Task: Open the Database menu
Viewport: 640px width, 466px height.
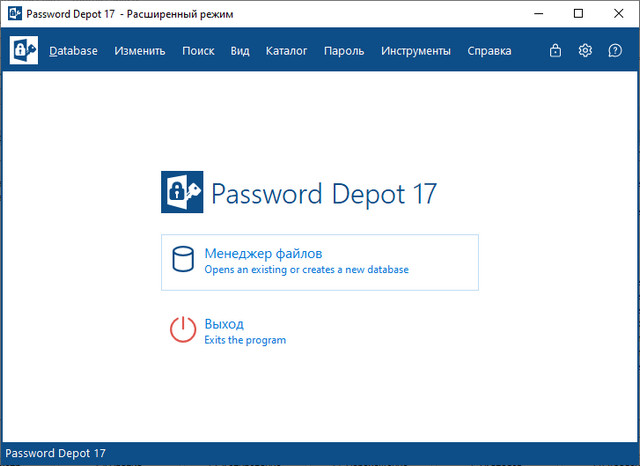Action: [74, 51]
